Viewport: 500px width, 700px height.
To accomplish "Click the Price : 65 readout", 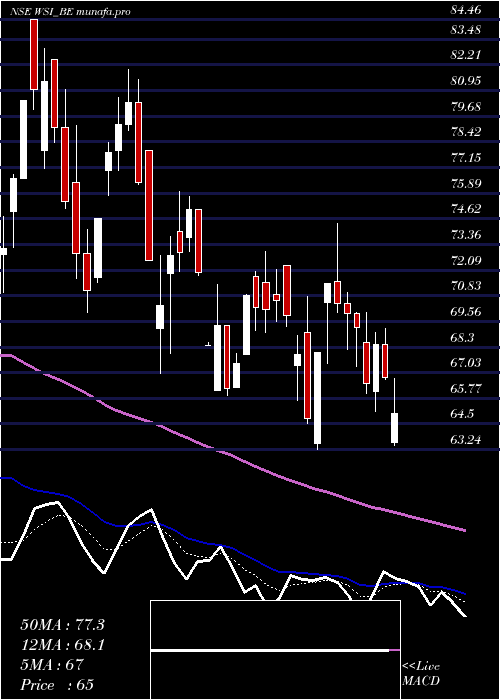I will pos(58,685).
